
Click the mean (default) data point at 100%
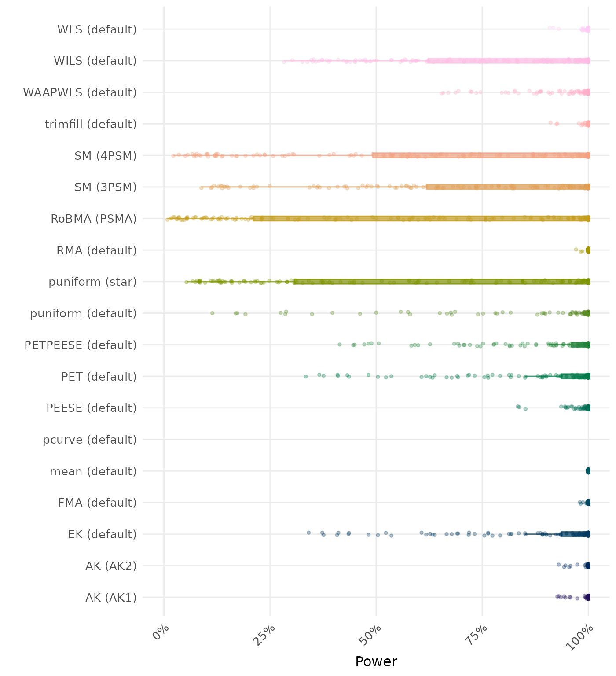tap(588, 471)
